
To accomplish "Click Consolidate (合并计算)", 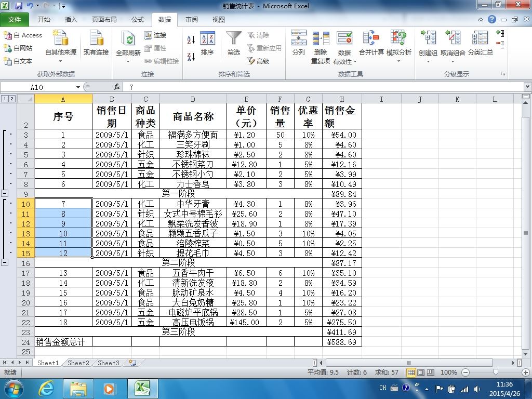I will coord(371,43).
